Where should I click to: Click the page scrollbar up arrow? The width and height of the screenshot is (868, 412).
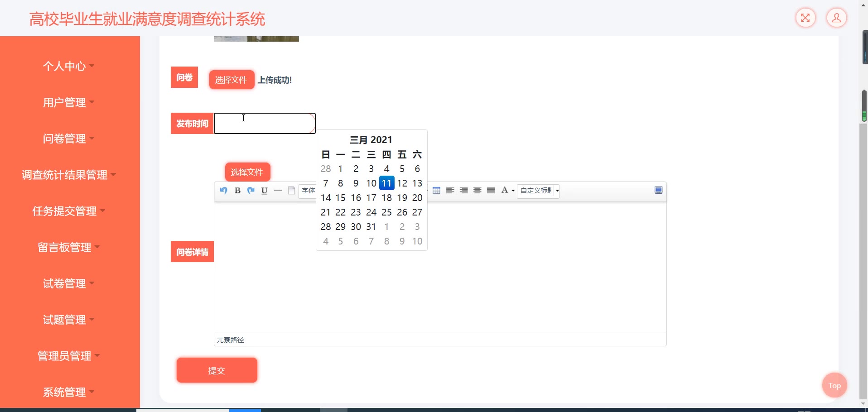click(863, 5)
